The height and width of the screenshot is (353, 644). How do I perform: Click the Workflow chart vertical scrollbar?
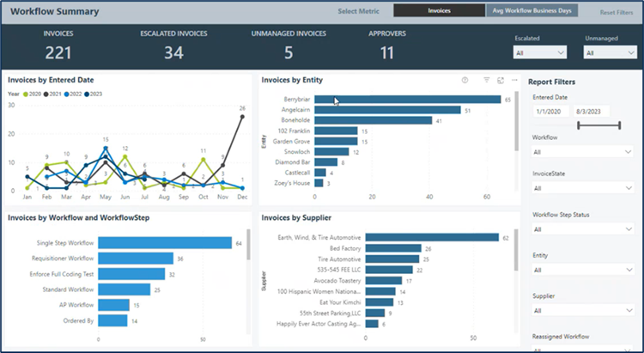tap(248, 245)
